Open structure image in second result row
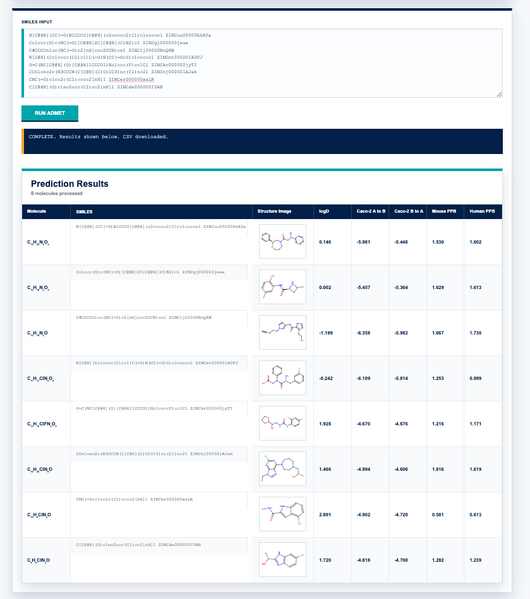 pyautogui.click(x=283, y=287)
